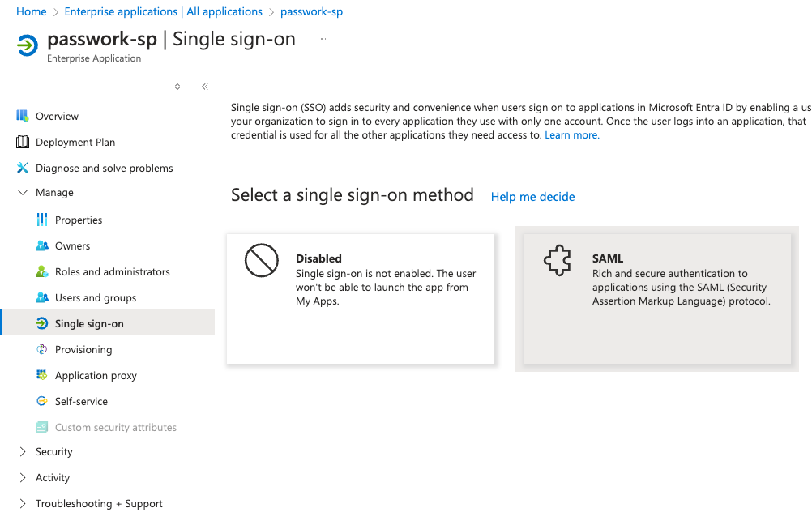The width and height of the screenshot is (812, 525).
Task: Choose the SAML single sign-on method
Action: tap(656, 298)
